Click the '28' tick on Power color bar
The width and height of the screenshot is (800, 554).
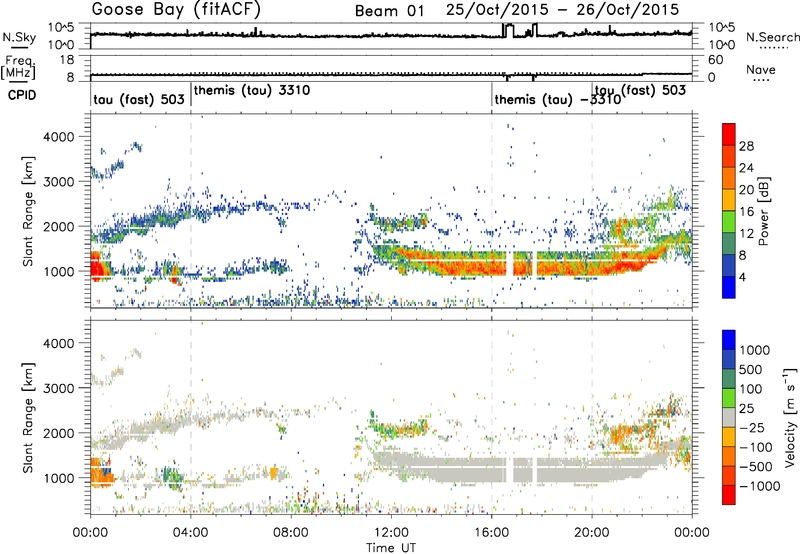[x=746, y=146]
